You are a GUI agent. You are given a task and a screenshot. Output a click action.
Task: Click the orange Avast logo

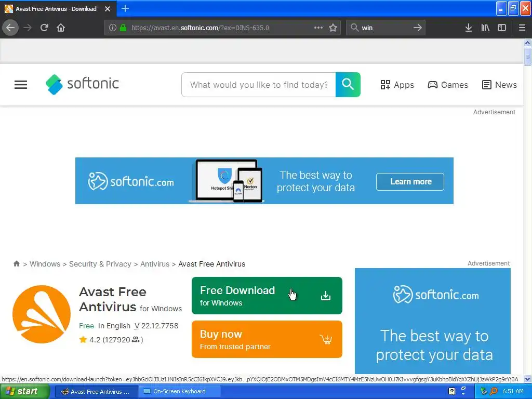[42, 314]
